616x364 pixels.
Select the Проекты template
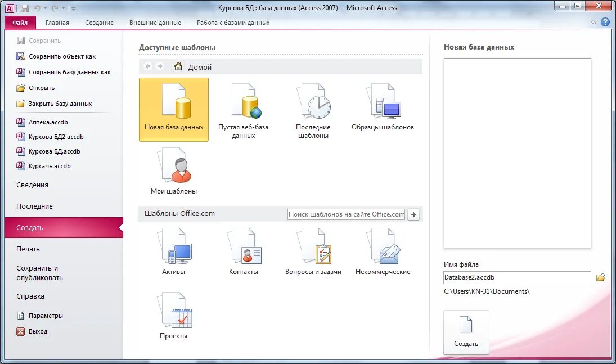(174, 316)
